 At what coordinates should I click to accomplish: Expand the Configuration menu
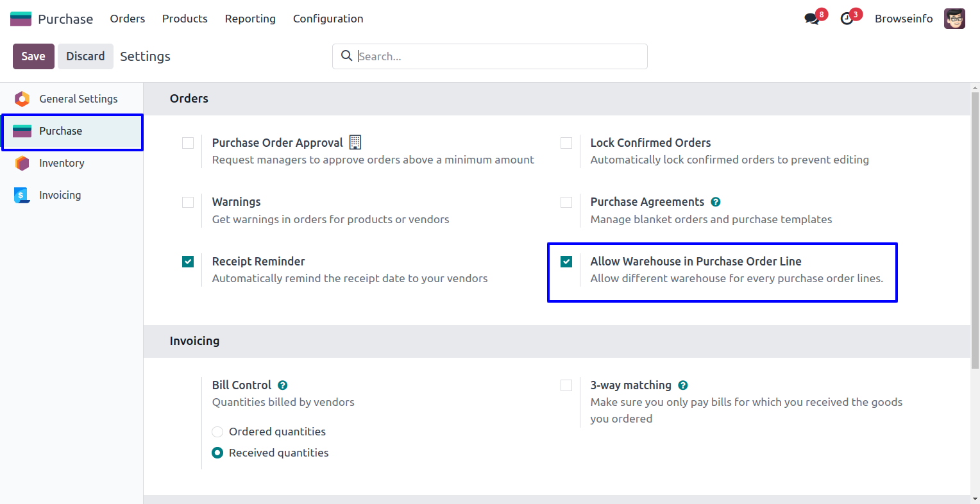coord(328,19)
